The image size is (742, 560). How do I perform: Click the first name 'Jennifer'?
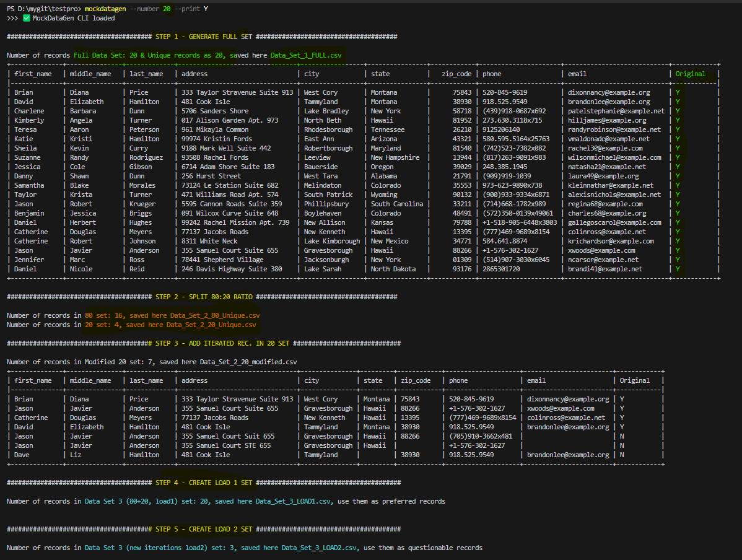(x=29, y=260)
